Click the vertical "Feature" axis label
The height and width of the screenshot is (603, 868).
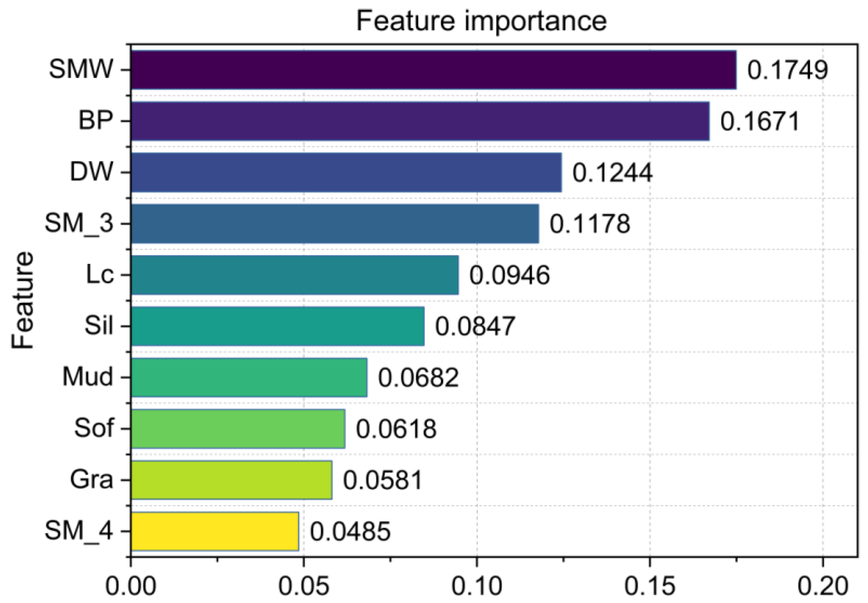coord(23,300)
